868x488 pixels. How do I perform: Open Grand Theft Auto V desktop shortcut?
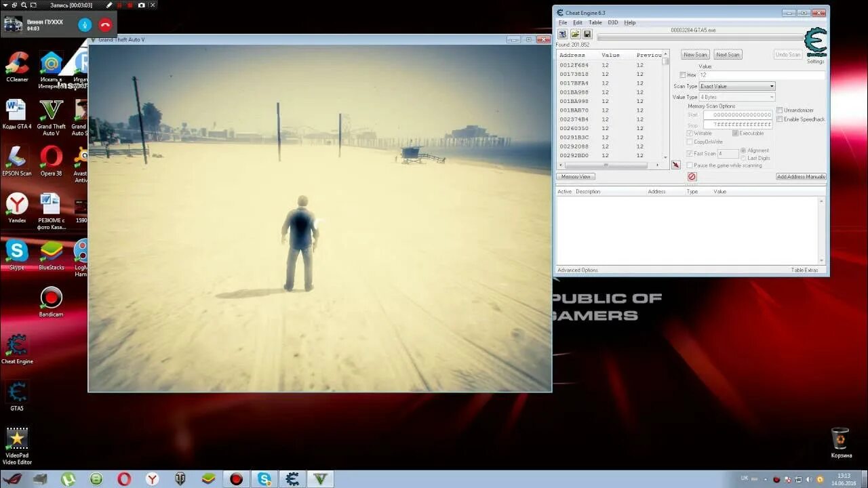click(x=52, y=118)
